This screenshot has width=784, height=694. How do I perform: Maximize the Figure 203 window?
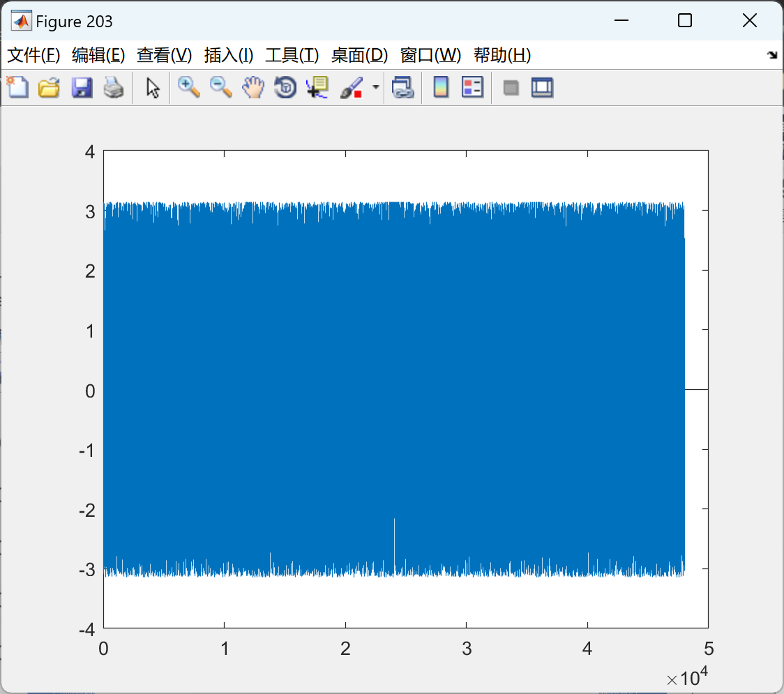pos(684,20)
